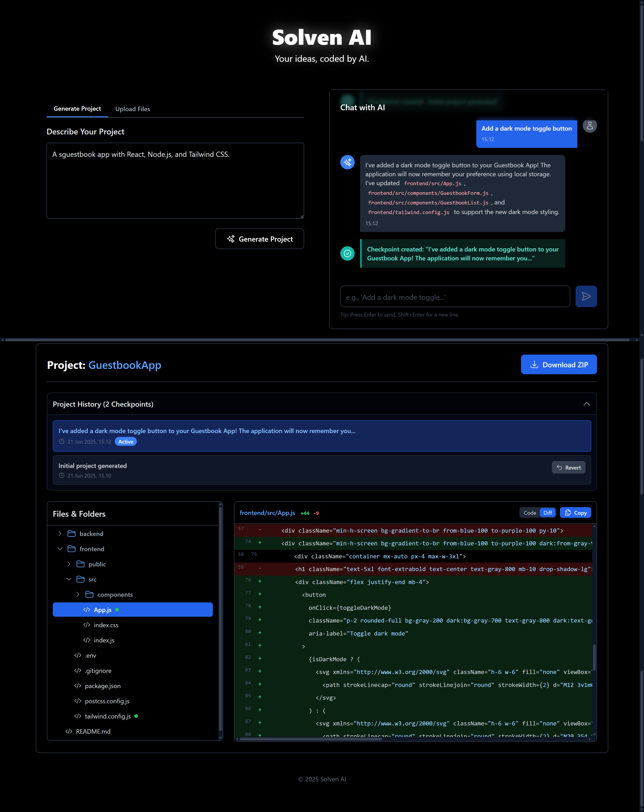Open package.json in the file tree

132,685
